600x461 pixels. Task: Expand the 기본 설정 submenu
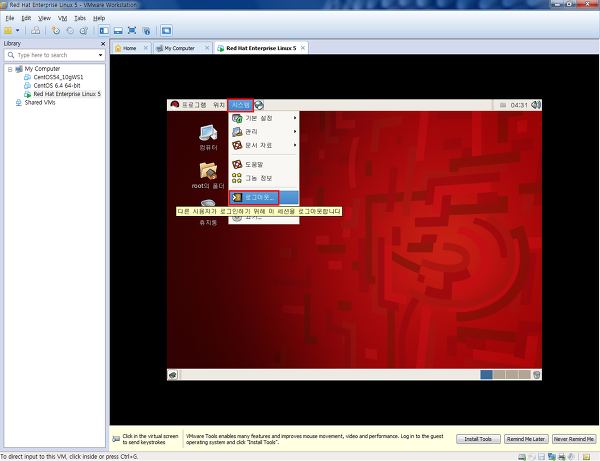tap(264, 118)
